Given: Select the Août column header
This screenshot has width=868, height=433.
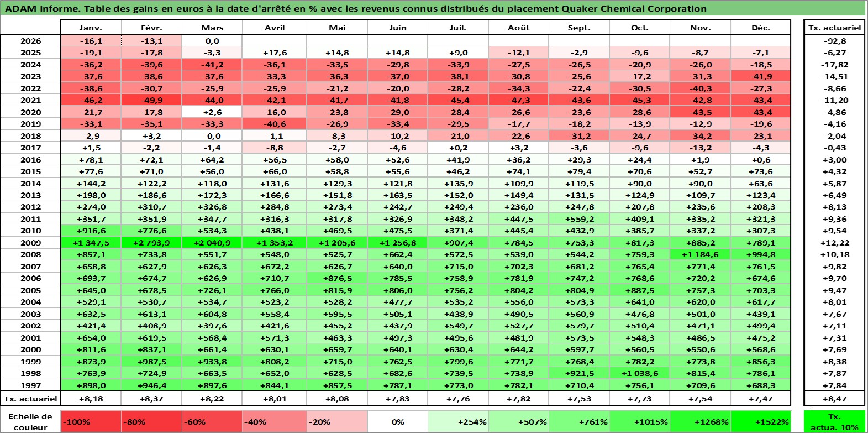Looking at the screenshot, I should (518, 28).
